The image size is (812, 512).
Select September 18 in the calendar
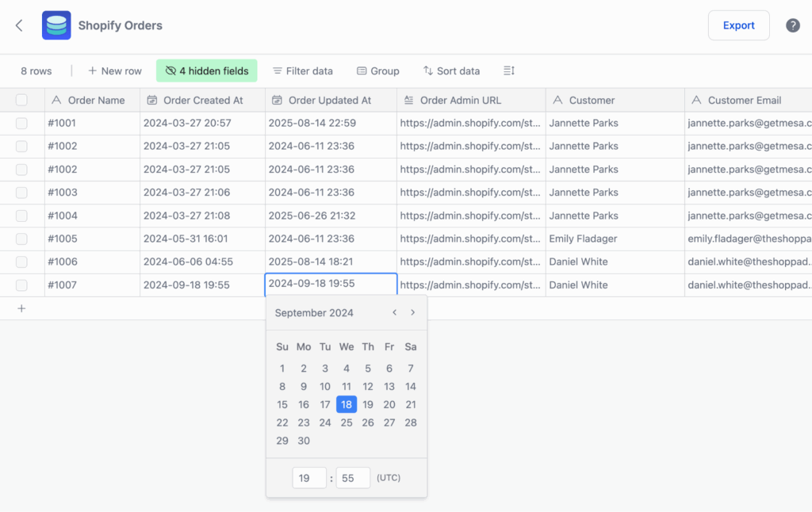(347, 404)
